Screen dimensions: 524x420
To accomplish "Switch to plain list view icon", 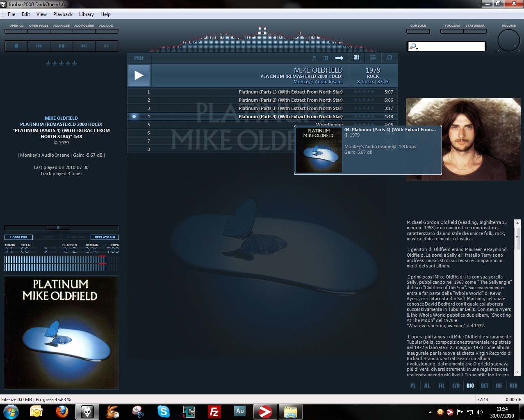I will pos(373,58).
